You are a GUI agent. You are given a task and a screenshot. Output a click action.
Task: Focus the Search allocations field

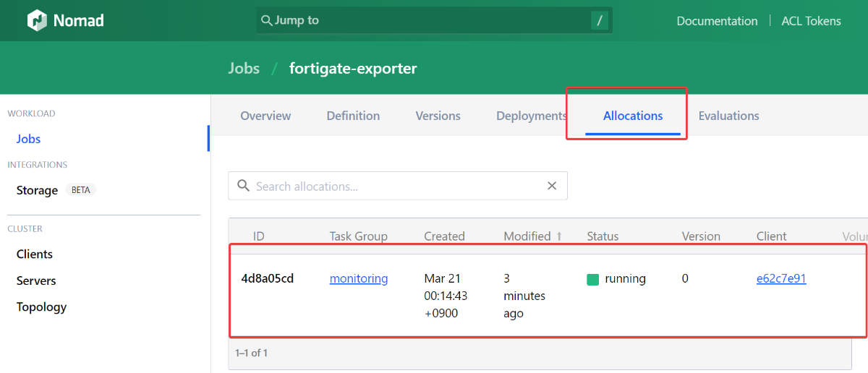[x=398, y=186]
